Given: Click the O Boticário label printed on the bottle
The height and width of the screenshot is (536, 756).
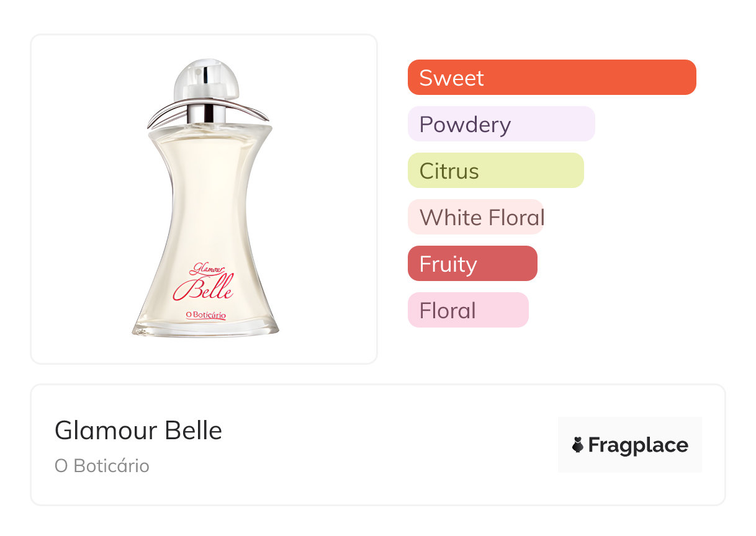Looking at the screenshot, I should click(x=206, y=315).
